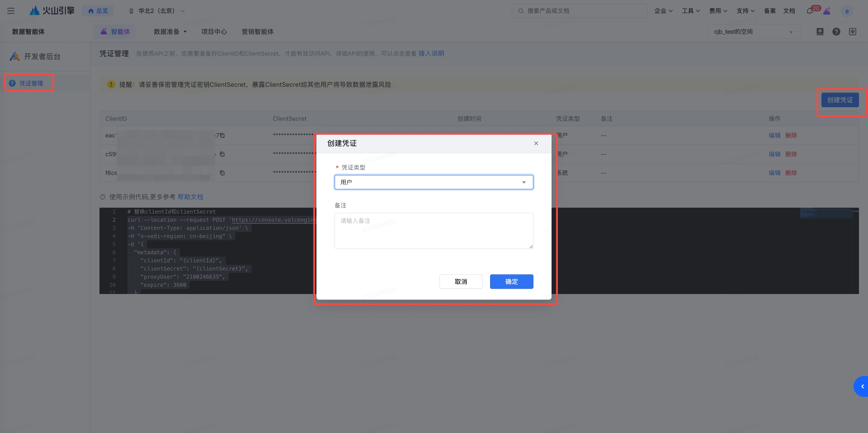The width and height of the screenshot is (868, 433).
Task: Select 凭证管理 in the sidebar
Action: 31,83
